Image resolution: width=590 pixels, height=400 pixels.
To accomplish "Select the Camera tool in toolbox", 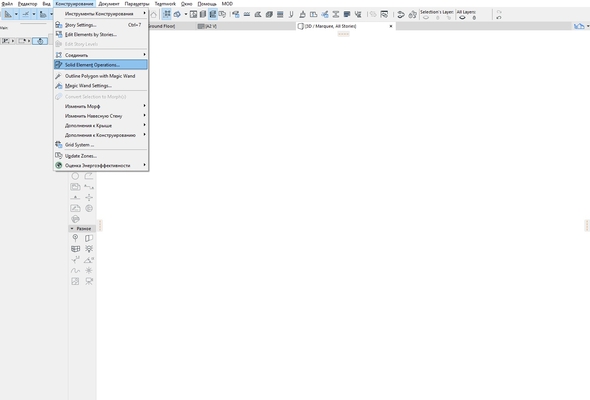I will pyautogui.click(x=89, y=281).
